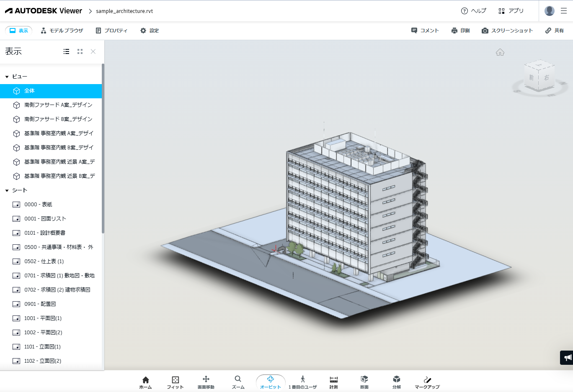Click the Share (共有) button
Screen dimensions: 573x392
pos(554,31)
